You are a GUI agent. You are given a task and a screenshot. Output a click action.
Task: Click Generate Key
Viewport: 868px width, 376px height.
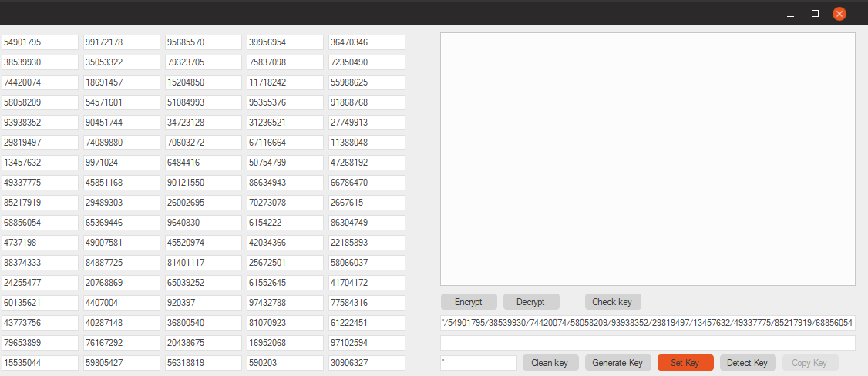pyautogui.click(x=617, y=363)
